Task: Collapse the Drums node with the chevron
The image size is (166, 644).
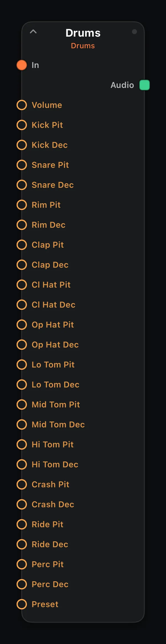Action: pos(33,32)
